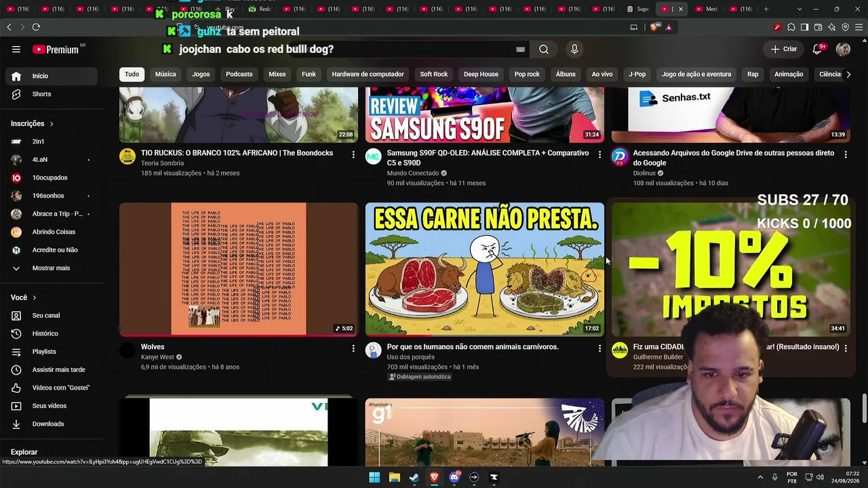Select the Tudo filter chip
Screen dimensions: 868x488
pos(132,75)
